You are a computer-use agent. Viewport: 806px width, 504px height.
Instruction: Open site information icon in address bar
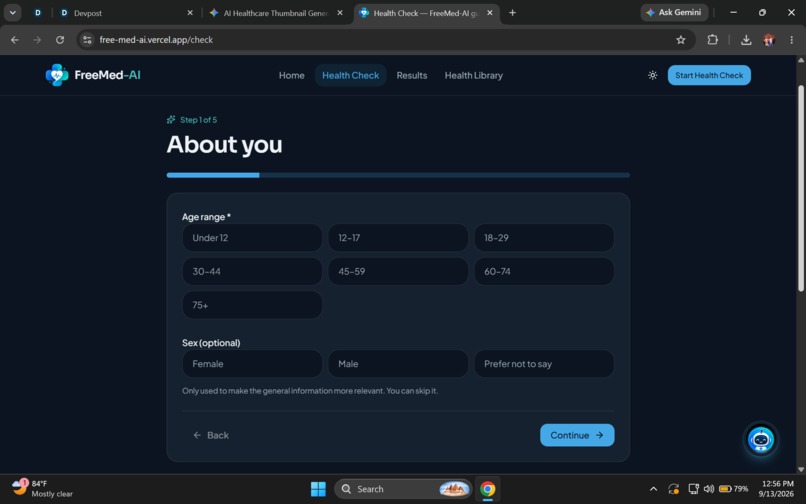[x=87, y=40]
